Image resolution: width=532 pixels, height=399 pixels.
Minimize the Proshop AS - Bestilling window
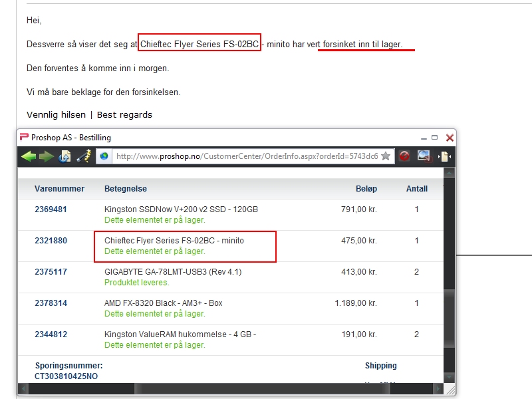coord(424,138)
